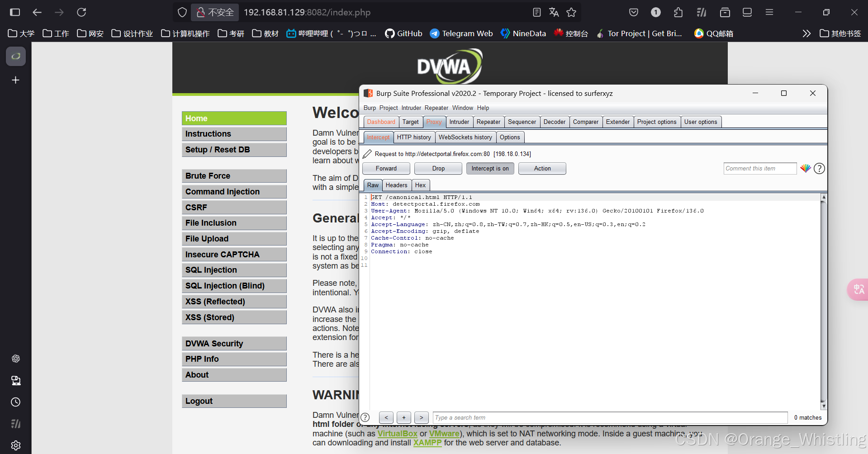868x454 pixels.
Task: Open the Proxy Options subtab
Action: [510, 137]
